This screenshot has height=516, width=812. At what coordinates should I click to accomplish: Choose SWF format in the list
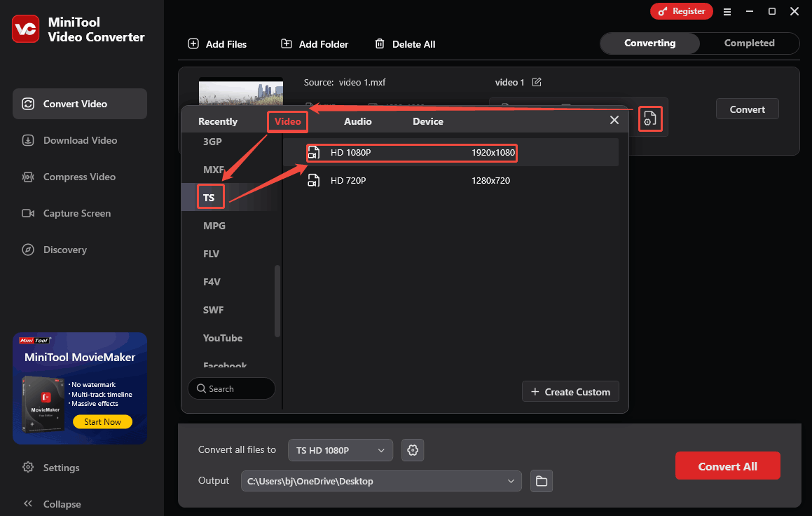pos(213,310)
